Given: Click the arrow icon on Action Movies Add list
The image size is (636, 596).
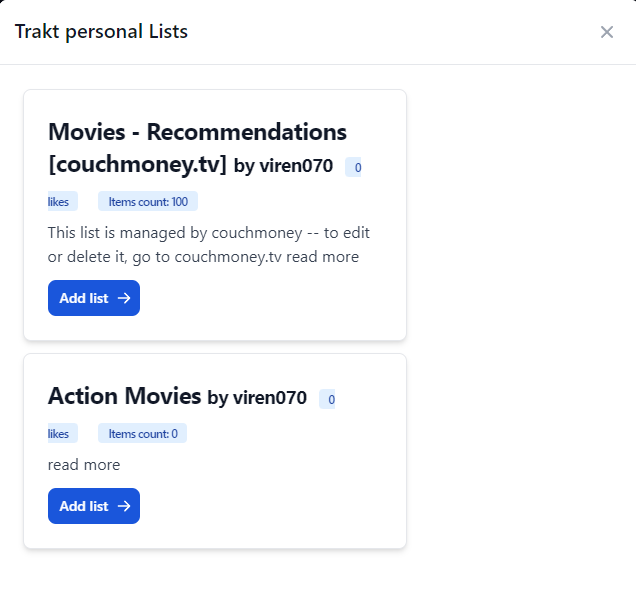Looking at the screenshot, I should pyautogui.click(x=124, y=506).
